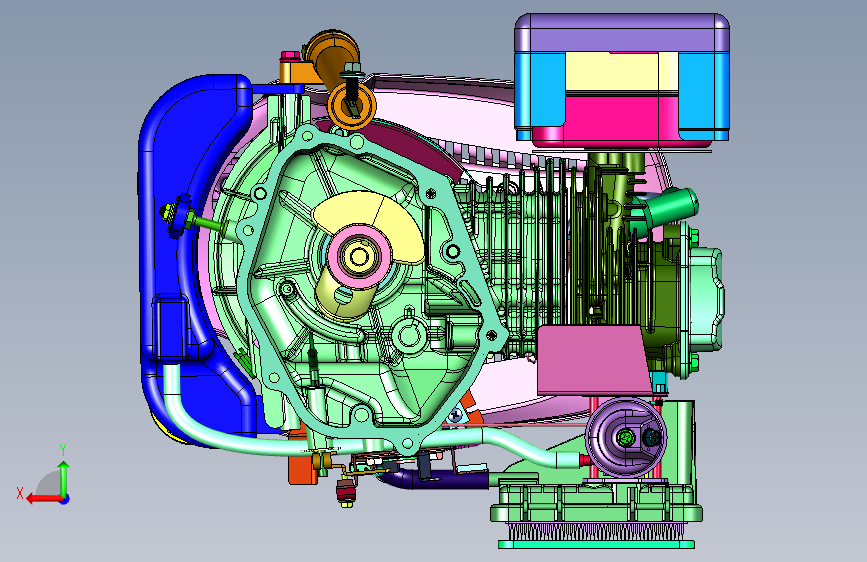Viewport: 867px width, 562px height.
Task: Select the lavender round housing at bottom right
Action: [x=626, y=437]
